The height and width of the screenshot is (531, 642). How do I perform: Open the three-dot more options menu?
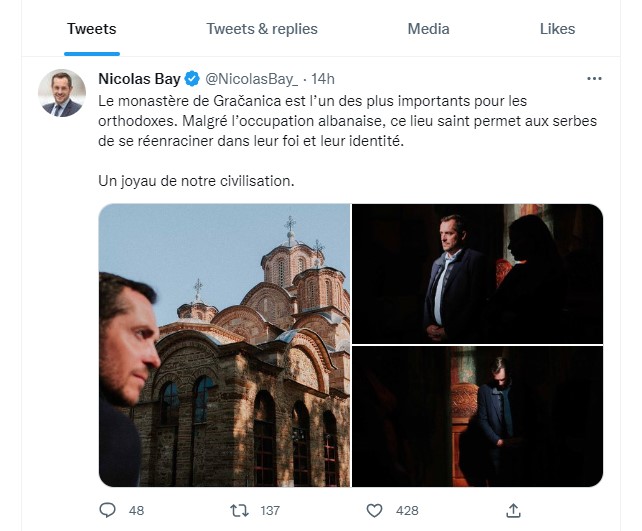[594, 79]
